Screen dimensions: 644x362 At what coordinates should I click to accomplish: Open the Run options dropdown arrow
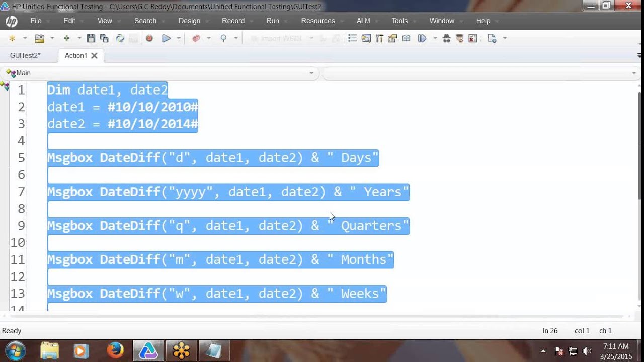pyautogui.click(x=179, y=38)
